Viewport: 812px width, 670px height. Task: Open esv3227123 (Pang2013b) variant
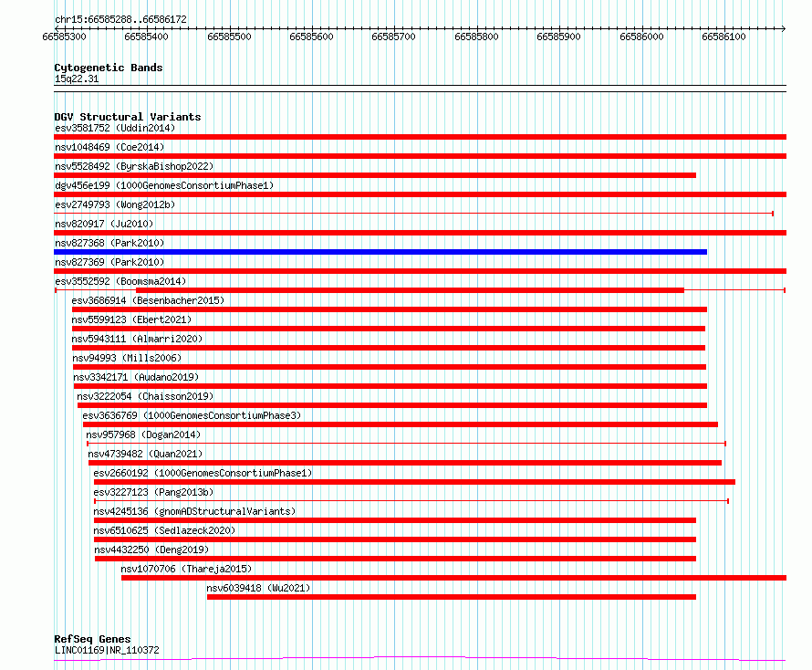pyautogui.click(x=153, y=492)
